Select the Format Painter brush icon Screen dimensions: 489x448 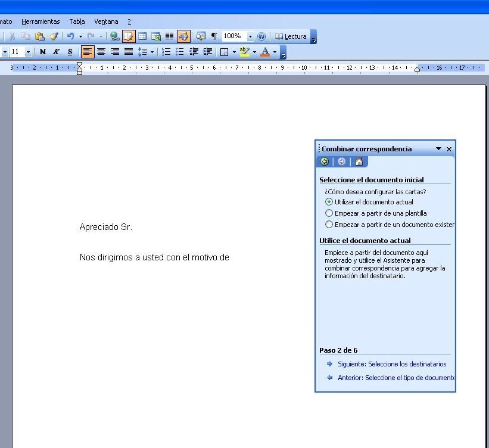pos(54,36)
